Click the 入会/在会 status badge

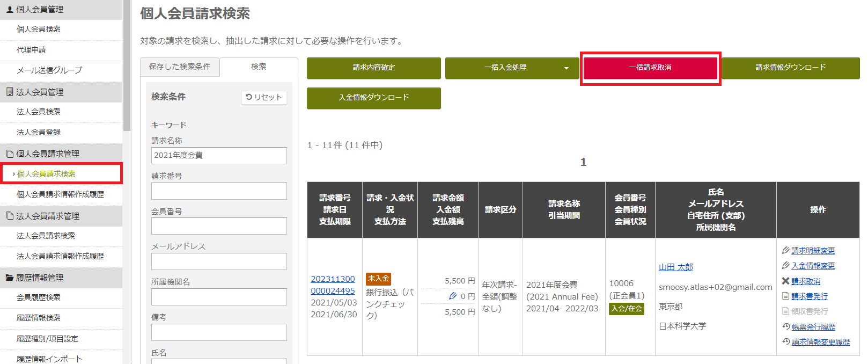pyautogui.click(x=627, y=309)
